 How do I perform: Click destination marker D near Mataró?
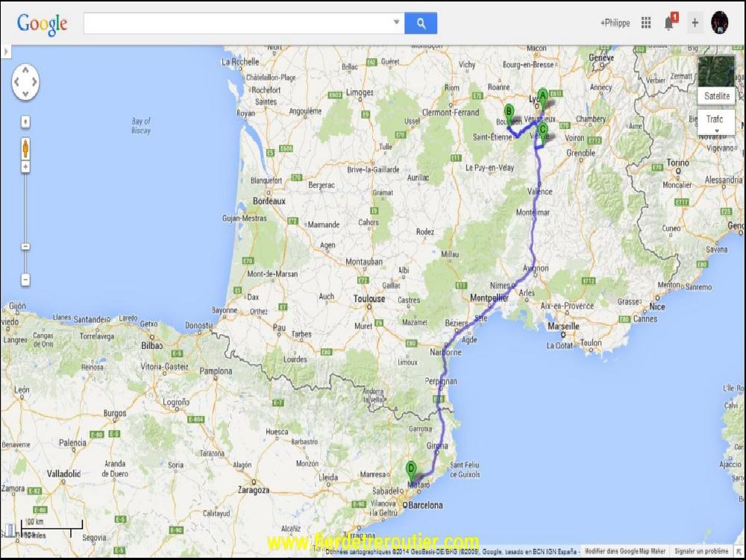point(411,469)
